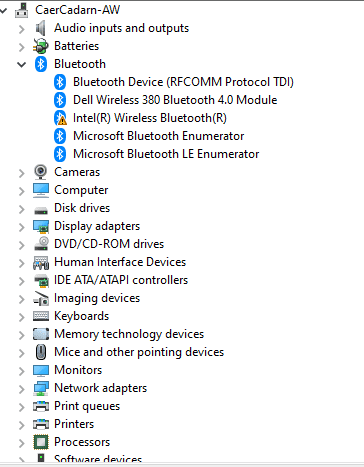364x467 pixels.
Task: Expand the Print queues category
Action: pos(22,407)
